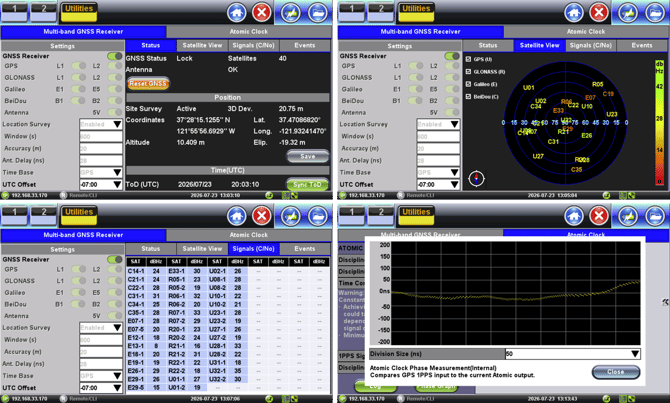Select the Status tab on the Signals screen

click(x=150, y=249)
